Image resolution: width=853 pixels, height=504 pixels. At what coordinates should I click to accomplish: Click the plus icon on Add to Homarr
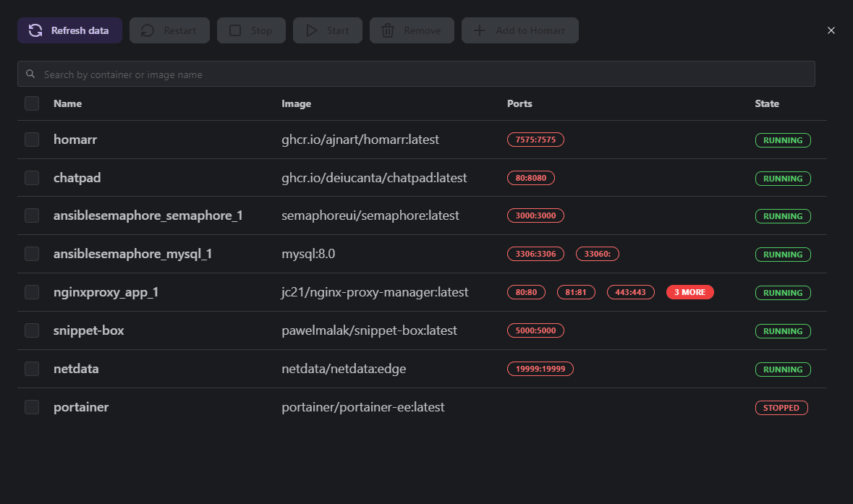point(478,30)
